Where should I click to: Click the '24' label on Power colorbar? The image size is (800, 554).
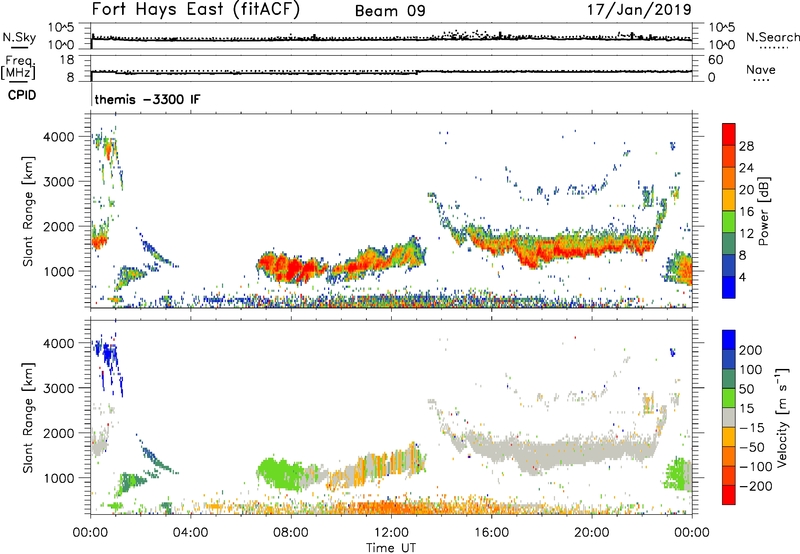click(746, 168)
